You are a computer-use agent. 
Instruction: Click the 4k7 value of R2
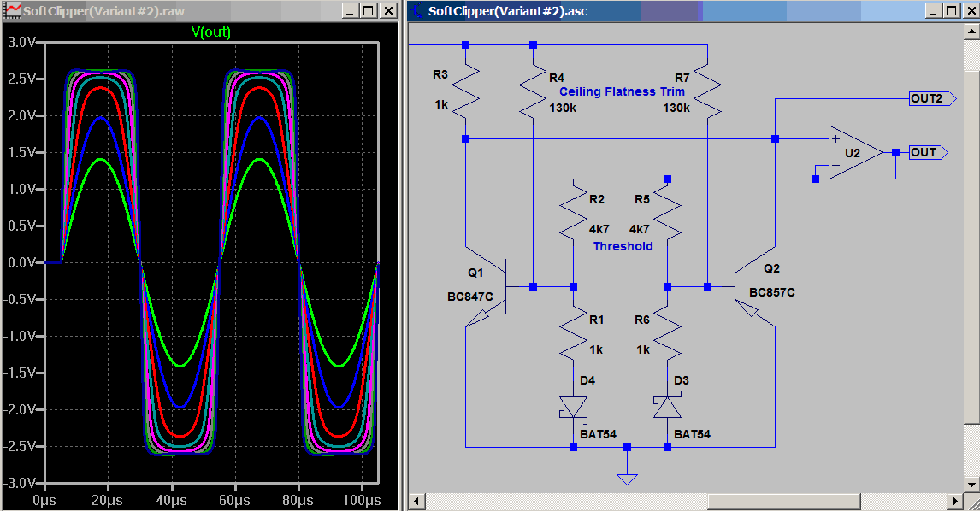tap(599, 229)
